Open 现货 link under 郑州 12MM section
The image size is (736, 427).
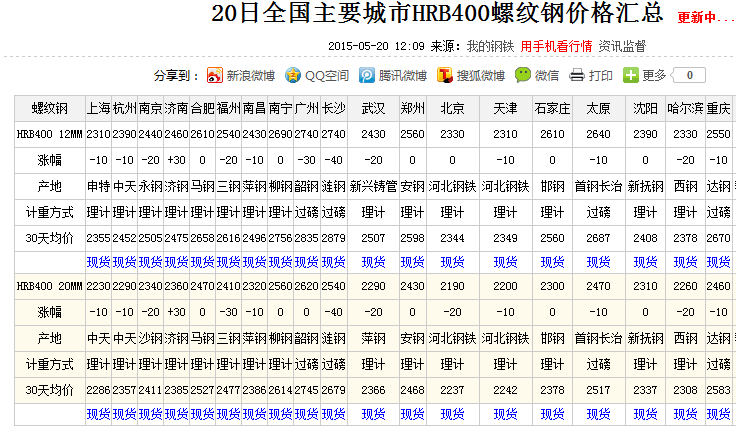coord(412,262)
